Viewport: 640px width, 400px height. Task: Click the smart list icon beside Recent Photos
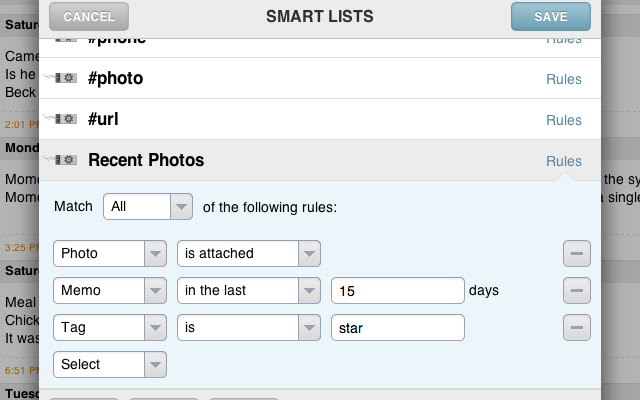tap(66, 160)
